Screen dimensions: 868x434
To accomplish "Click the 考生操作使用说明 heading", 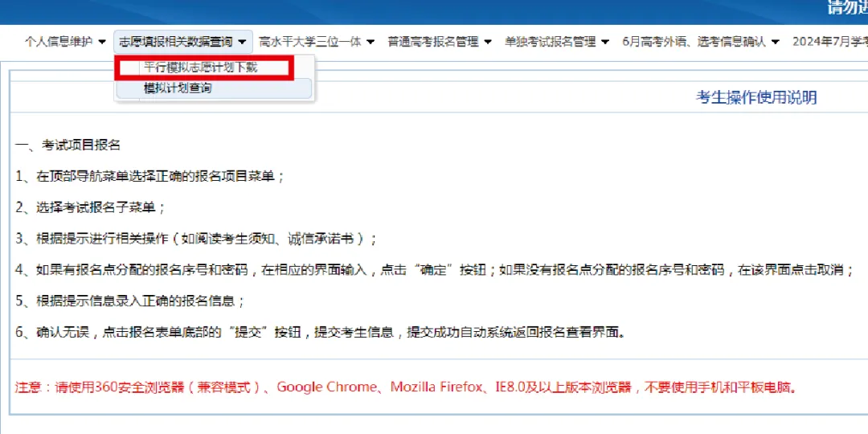I will [x=755, y=97].
